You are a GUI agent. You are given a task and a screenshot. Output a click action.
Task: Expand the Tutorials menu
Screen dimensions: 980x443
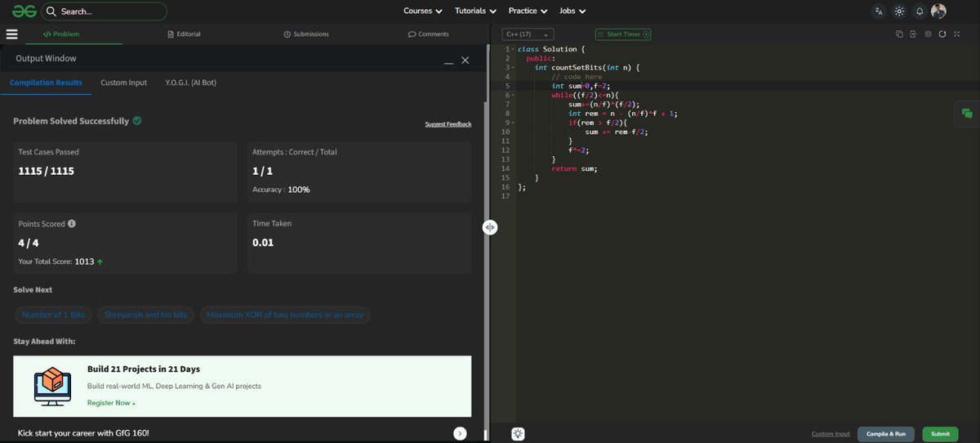476,11
